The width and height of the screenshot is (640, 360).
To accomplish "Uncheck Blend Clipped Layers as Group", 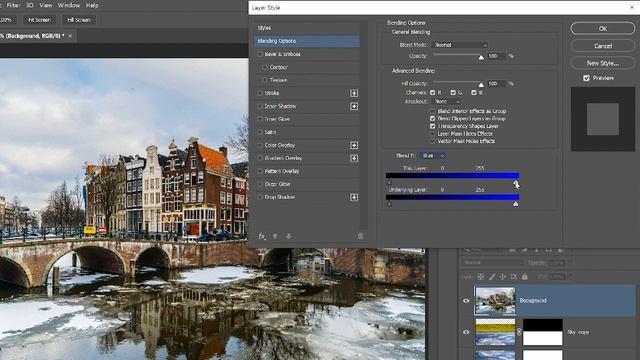I will (x=433, y=119).
